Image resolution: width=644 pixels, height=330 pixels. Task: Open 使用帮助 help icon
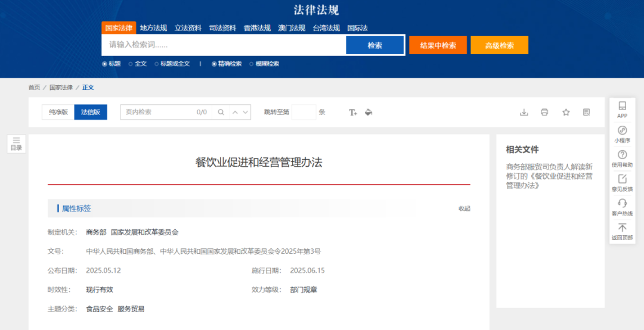(622, 158)
